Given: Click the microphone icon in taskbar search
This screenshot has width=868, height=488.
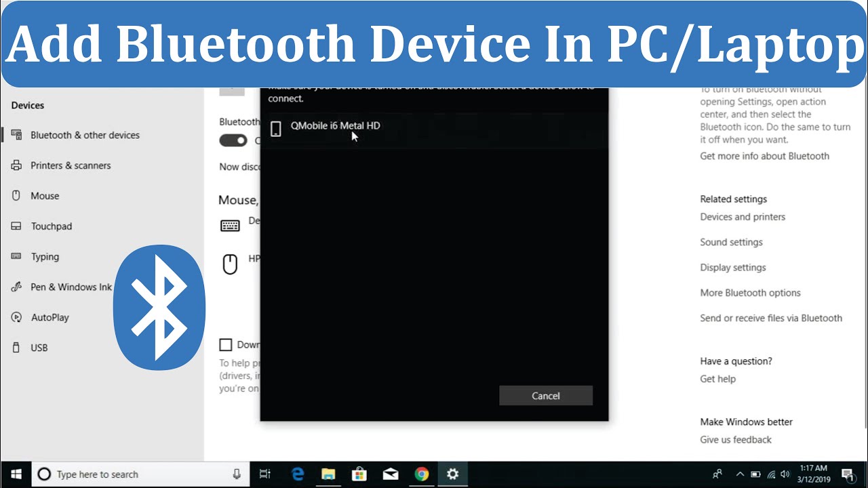Looking at the screenshot, I should pyautogui.click(x=237, y=474).
